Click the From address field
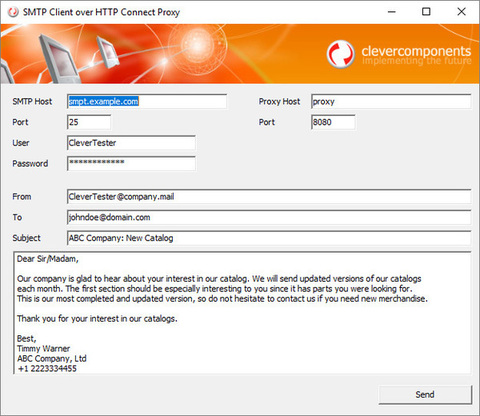This screenshot has height=416, width=480. (x=269, y=196)
